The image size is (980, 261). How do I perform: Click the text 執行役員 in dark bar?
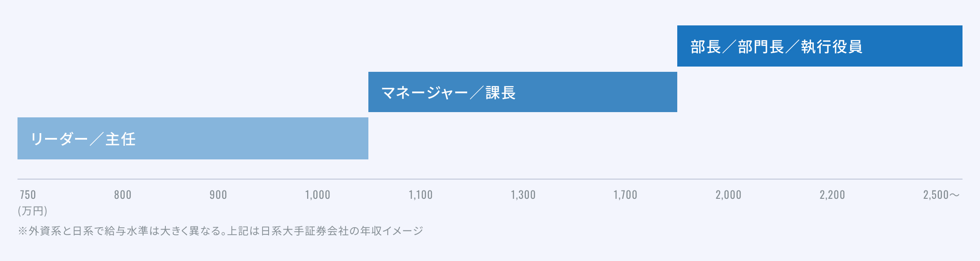[832, 46]
